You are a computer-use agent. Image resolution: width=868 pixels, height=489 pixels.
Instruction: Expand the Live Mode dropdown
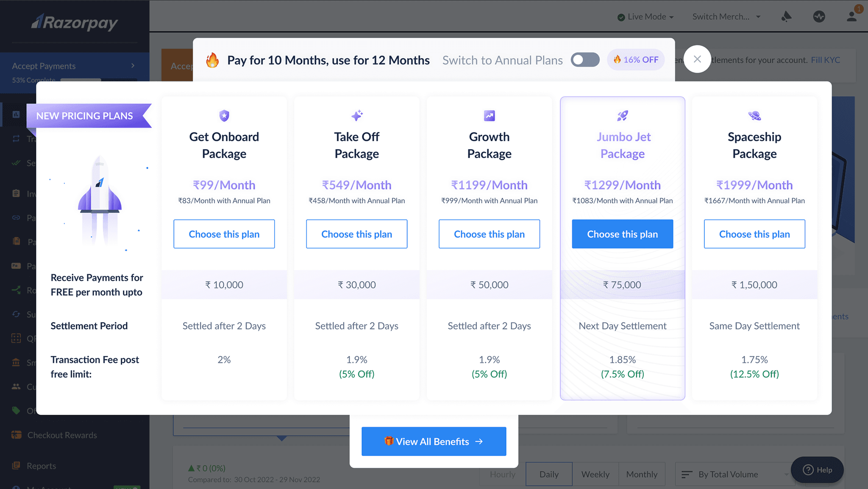tap(646, 17)
